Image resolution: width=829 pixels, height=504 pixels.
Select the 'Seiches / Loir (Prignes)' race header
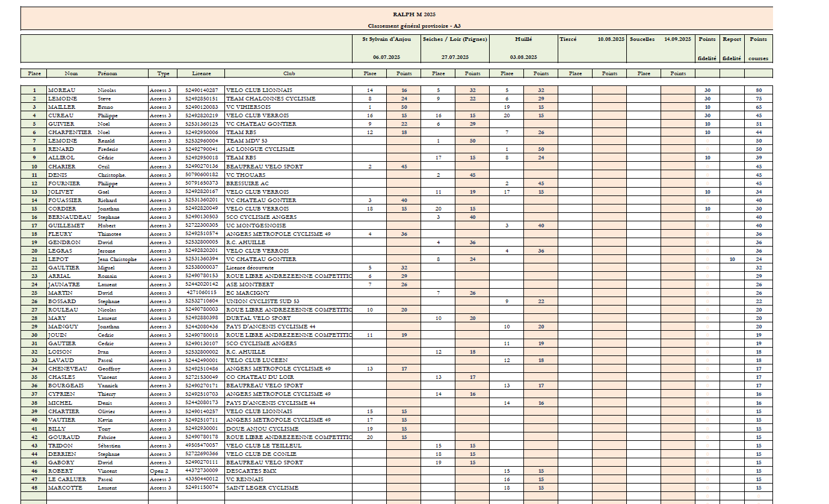pyautogui.click(x=455, y=39)
